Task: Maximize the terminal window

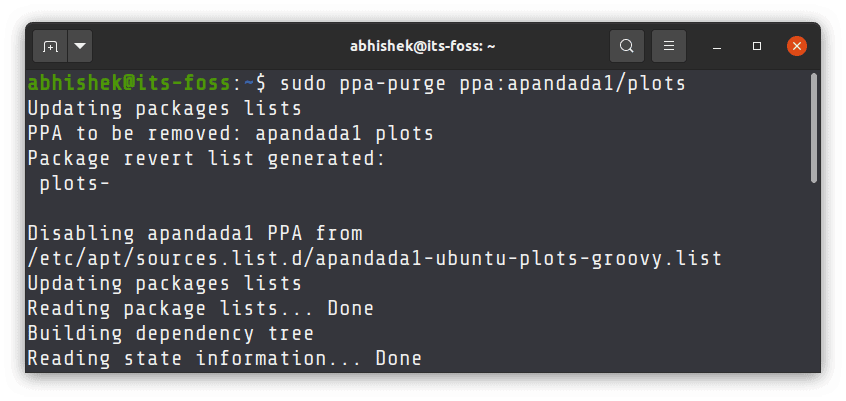Action: (757, 46)
